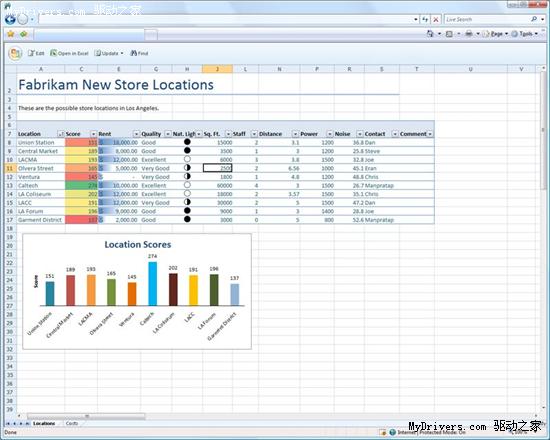Click the vertical scrollbar thumb
The width and height of the screenshot is (550, 440).
pyautogui.click(x=543, y=130)
